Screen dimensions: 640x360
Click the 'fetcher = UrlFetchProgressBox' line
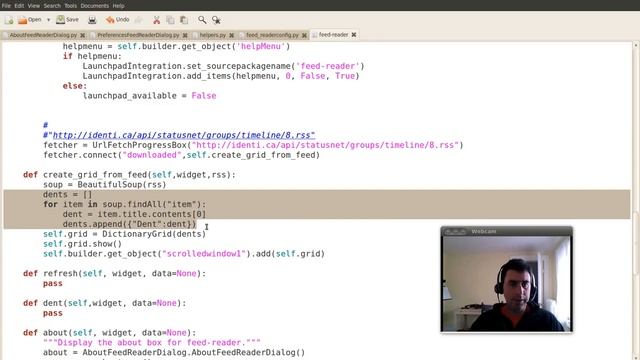[253, 145]
